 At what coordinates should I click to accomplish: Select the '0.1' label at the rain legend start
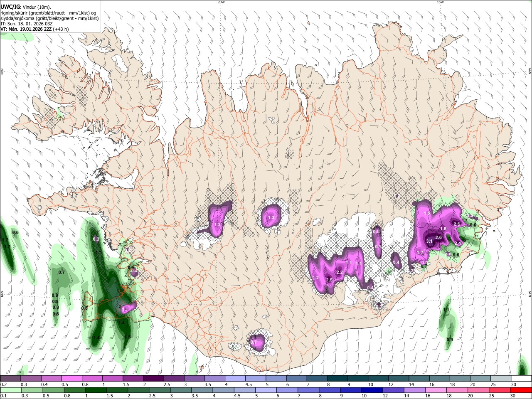coord(3,396)
